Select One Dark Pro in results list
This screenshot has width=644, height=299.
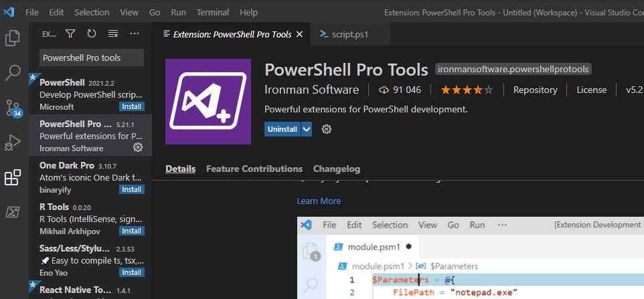point(90,177)
